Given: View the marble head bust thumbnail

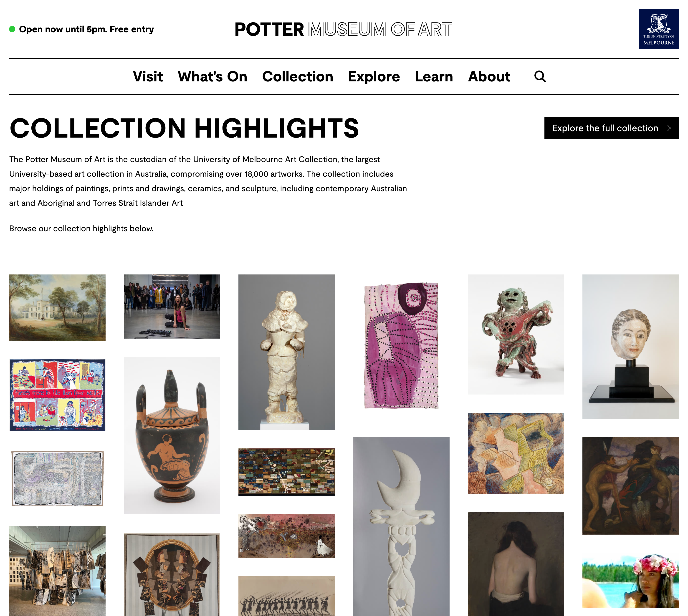Looking at the screenshot, I should (630, 347).
